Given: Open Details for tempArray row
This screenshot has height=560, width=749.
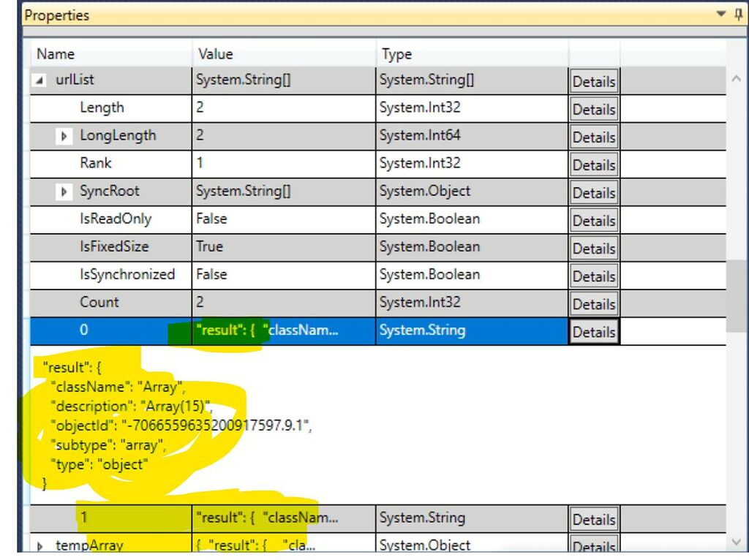Looking at the screenshot, I should [x=594, y=546].
